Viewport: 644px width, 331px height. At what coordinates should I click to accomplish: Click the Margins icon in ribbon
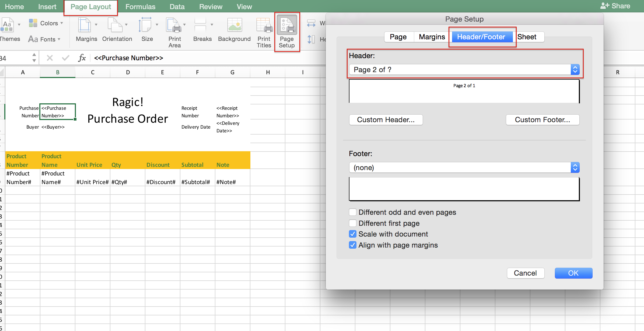(x=85, y=25)
